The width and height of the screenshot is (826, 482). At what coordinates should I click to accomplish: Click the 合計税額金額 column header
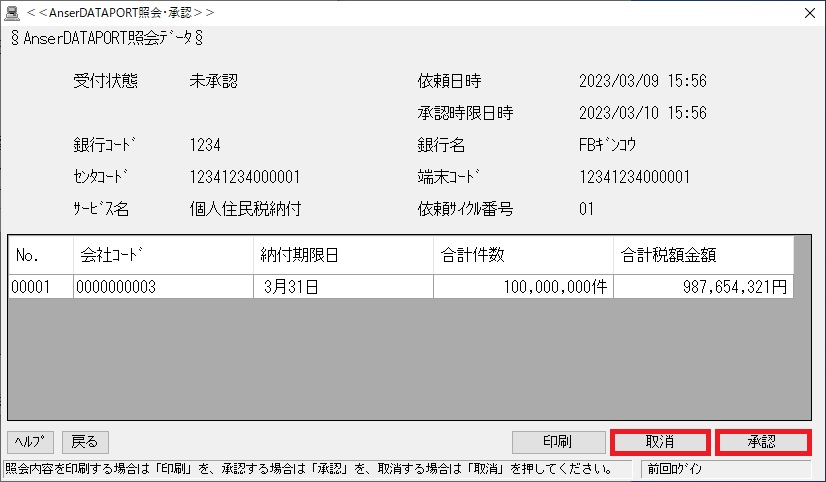(x=703, y=255)
